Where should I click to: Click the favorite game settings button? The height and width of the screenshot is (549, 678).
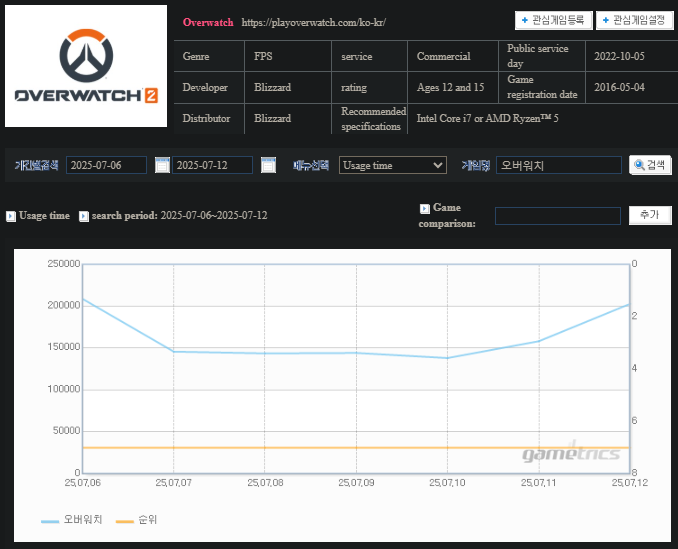634,20
